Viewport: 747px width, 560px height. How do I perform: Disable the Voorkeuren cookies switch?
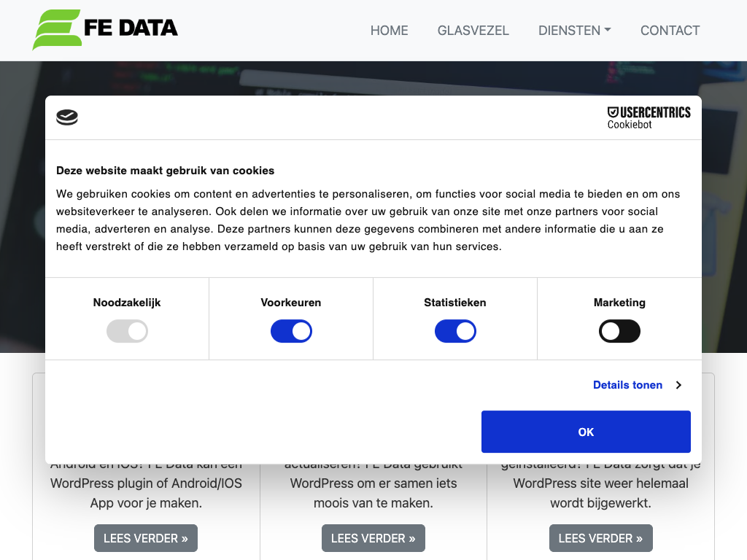[x=291, y=332]
